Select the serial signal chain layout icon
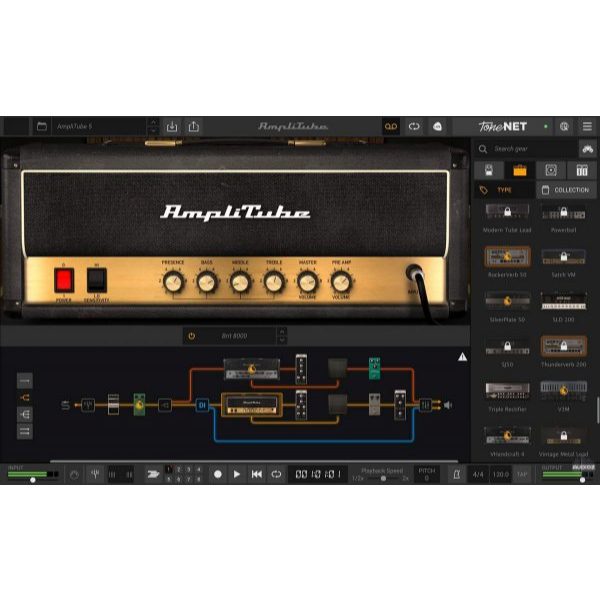The height and width of the screenshot is (600, 600). (25, 381)
